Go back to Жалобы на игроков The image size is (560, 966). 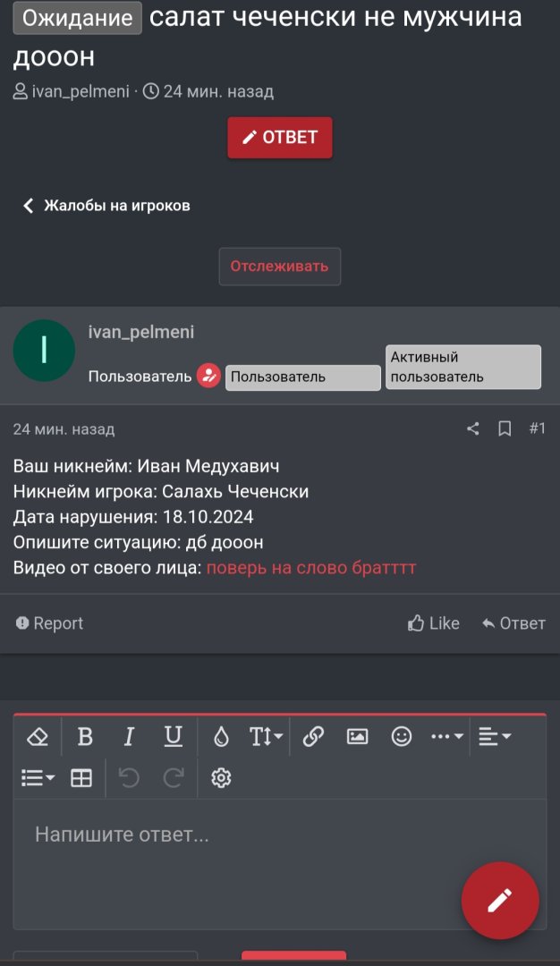106,206
